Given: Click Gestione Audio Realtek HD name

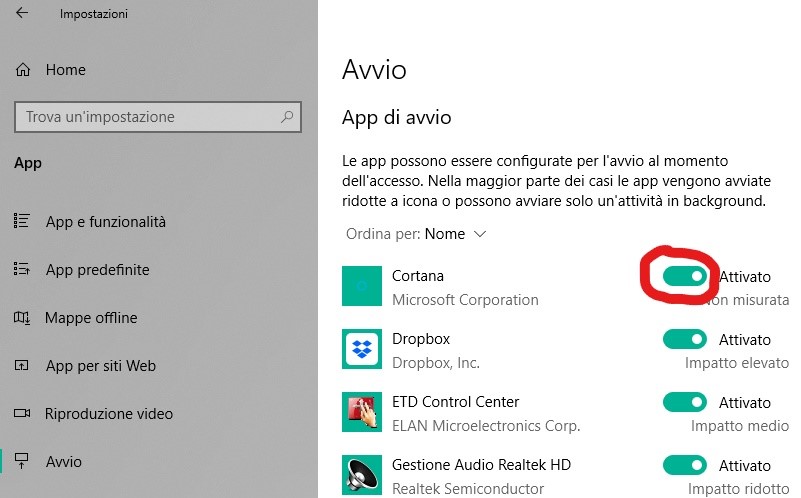Looking at the screenshot, I should click(481, 465).
